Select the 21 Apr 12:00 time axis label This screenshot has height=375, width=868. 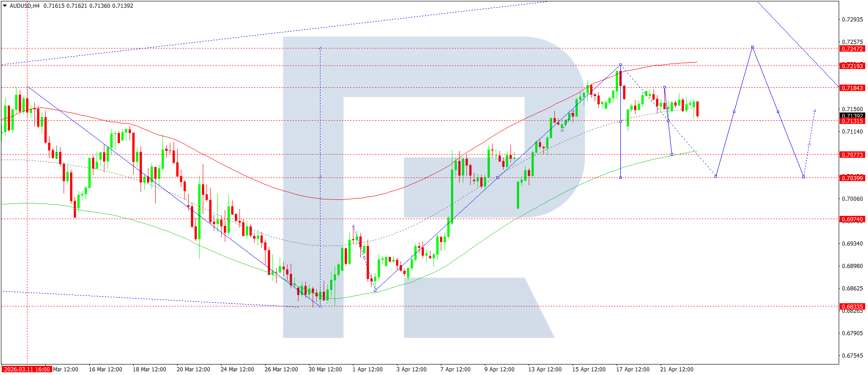676,370
